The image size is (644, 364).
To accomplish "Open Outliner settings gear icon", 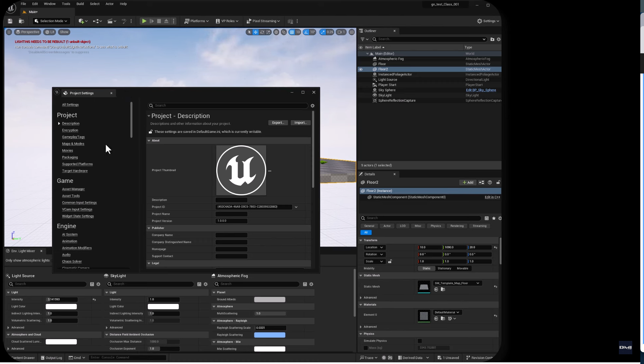I will 499,39.
